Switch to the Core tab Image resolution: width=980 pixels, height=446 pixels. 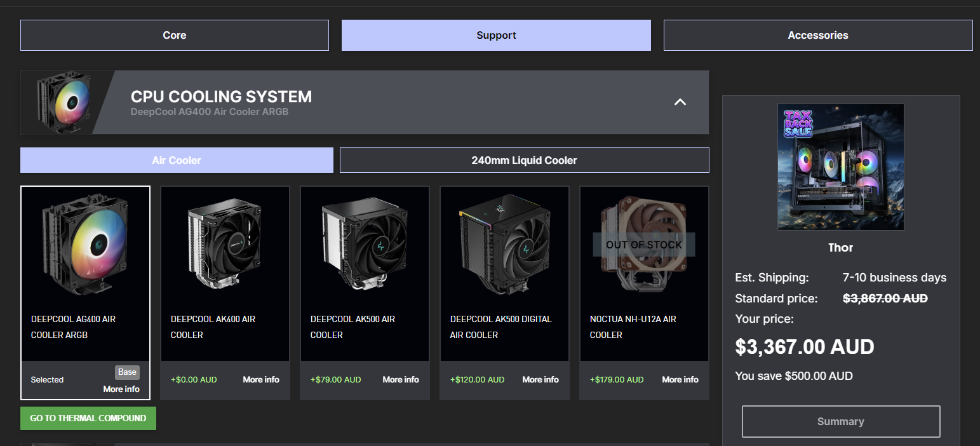coord(175,36)
